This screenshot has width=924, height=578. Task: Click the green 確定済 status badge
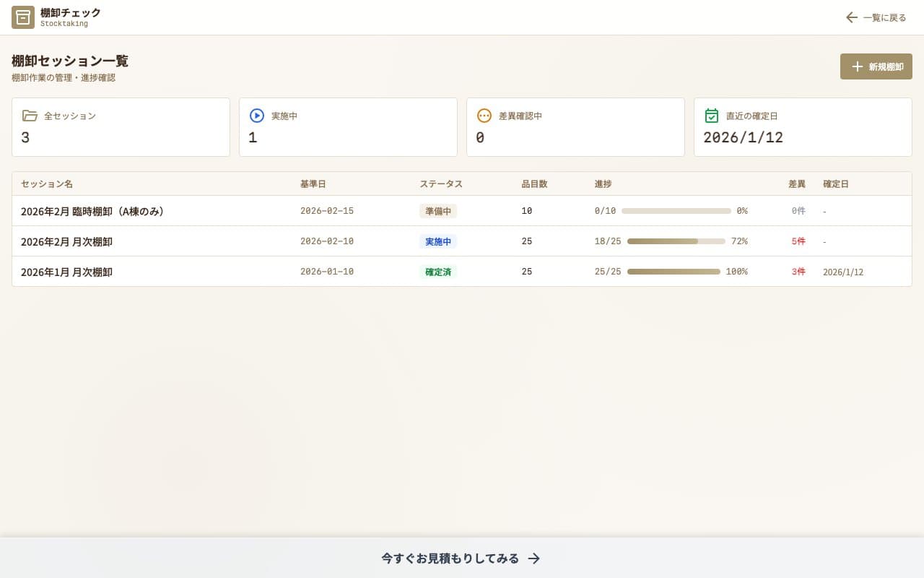438,272
